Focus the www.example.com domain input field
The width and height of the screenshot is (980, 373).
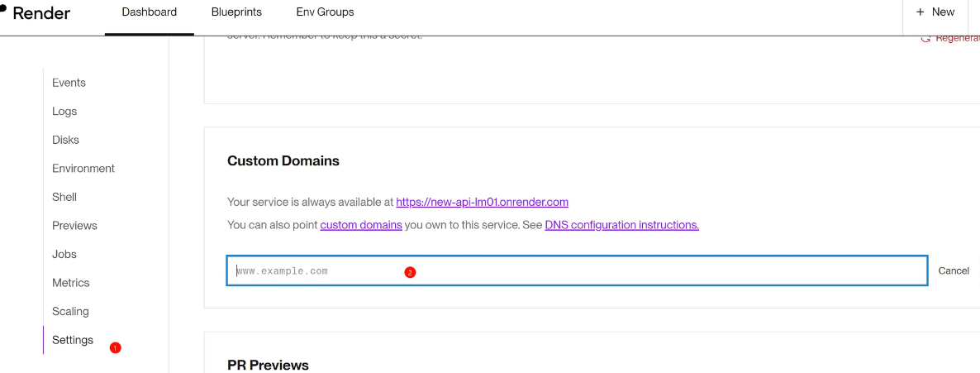576,271
